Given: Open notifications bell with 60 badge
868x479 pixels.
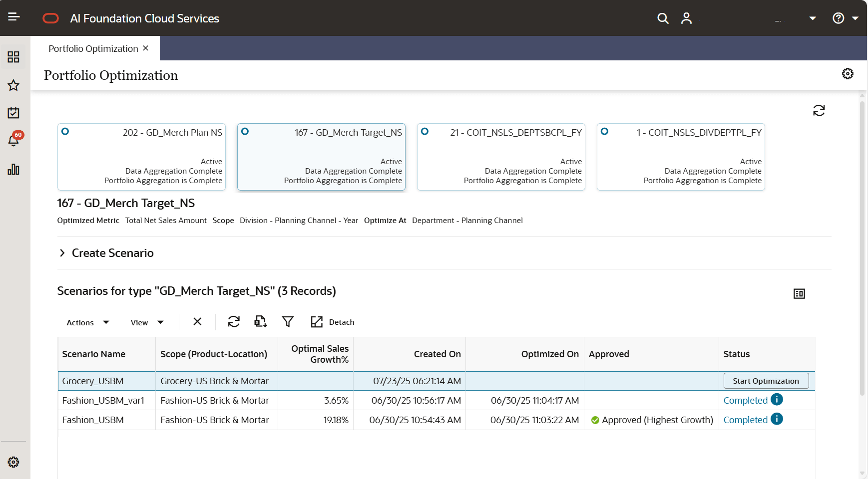Looking at the screenshot, I should click(14, 140).
